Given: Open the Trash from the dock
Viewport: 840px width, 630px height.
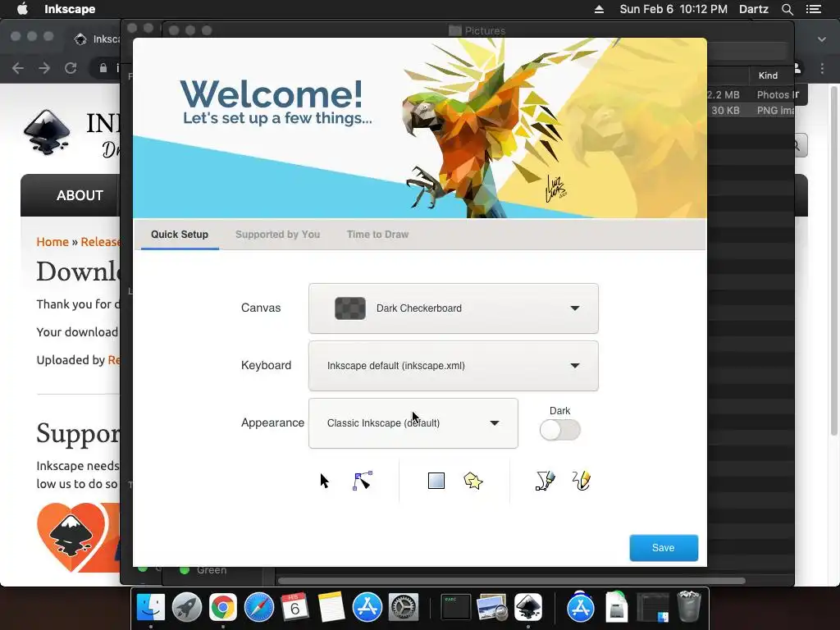Looking at the screenshot, I should click(689, 606).
